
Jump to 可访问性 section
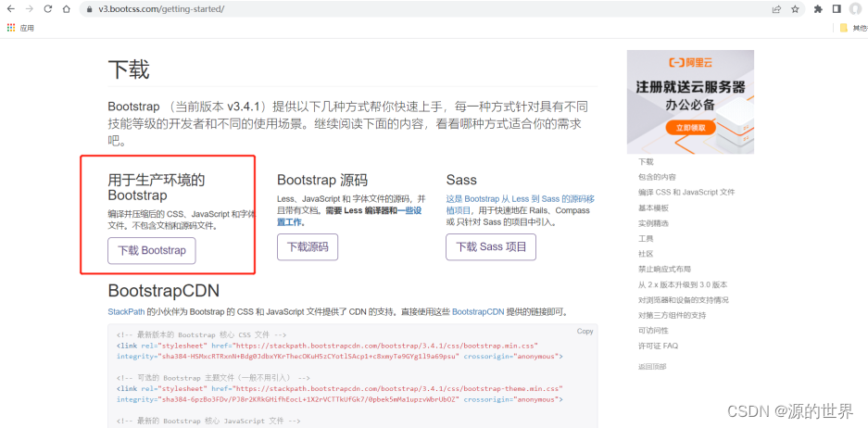[653, 331]
